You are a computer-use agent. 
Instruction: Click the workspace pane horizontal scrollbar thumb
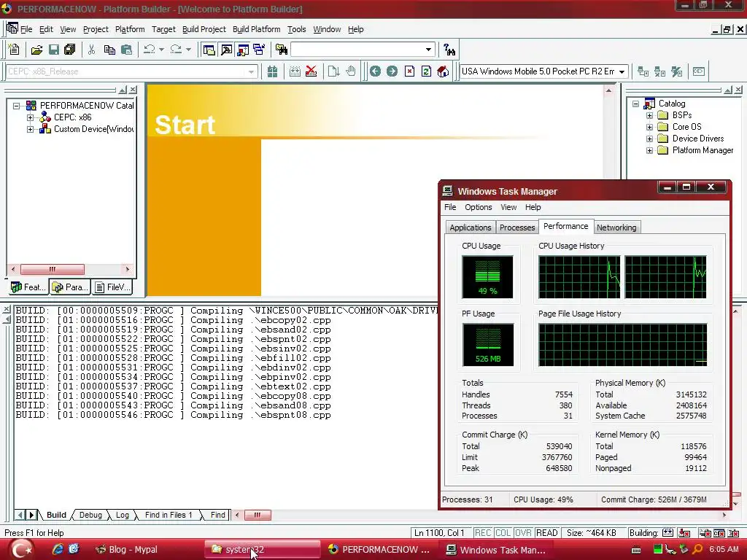tap(53, 270)
